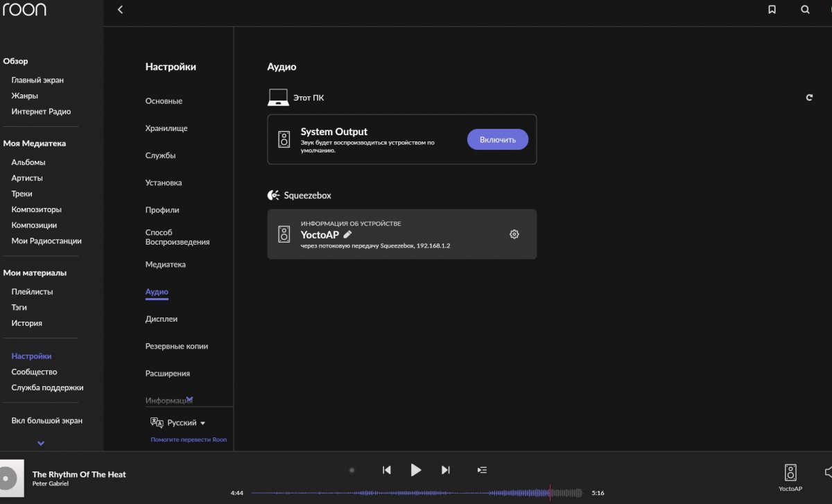
Task: Skip to the next track
Action: pos(446,470)
